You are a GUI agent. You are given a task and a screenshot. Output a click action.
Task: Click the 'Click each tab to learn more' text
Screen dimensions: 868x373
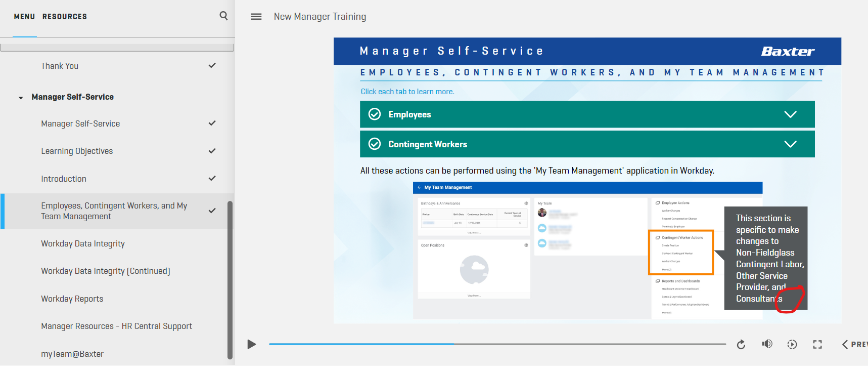click(x=407, y=92)
